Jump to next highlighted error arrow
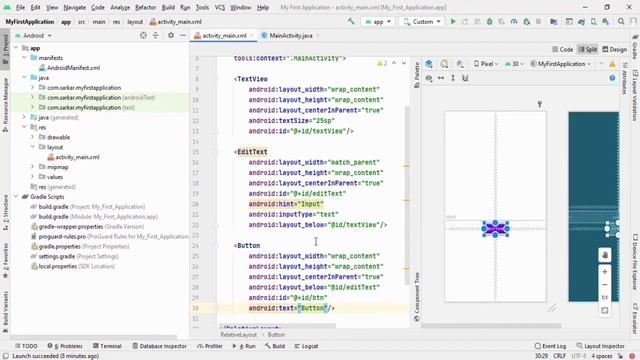Screen dimensions: 640x360 [x=404, y=63]
